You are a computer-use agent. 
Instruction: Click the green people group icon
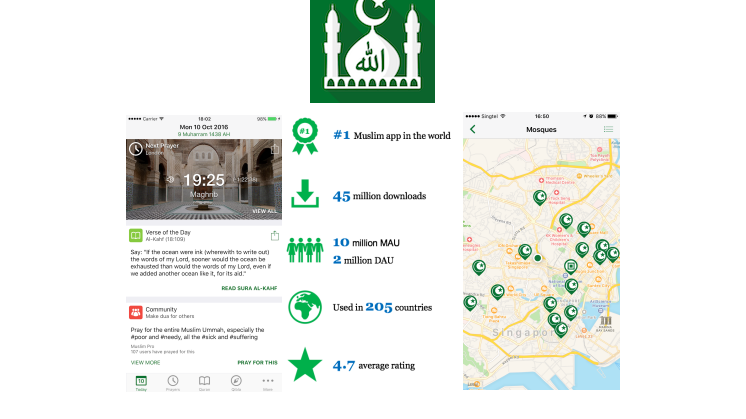pyautogui.click(x=305, y=250)
